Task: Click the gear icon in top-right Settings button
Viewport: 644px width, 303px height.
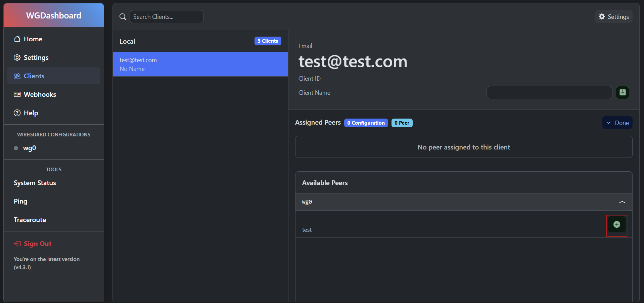Action: [x=602, y=16]
